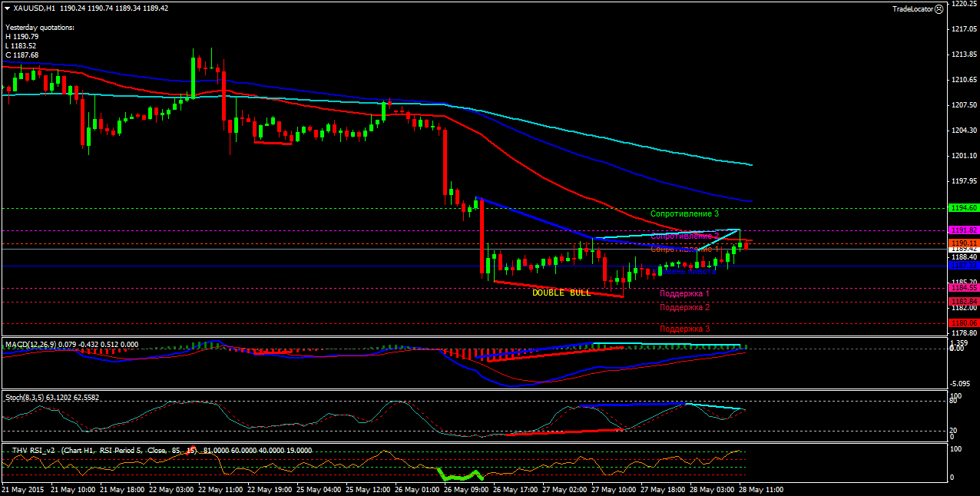Select the 'Сопротивление 1' resistance label
The height and width of the screenshot is (496, 980).
(x=685, y=249)
